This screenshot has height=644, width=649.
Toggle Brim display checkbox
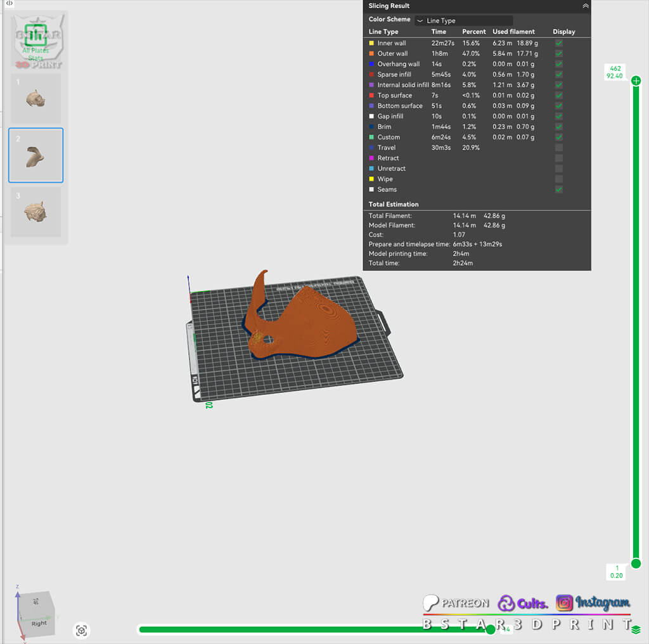(x=559, y=127)
